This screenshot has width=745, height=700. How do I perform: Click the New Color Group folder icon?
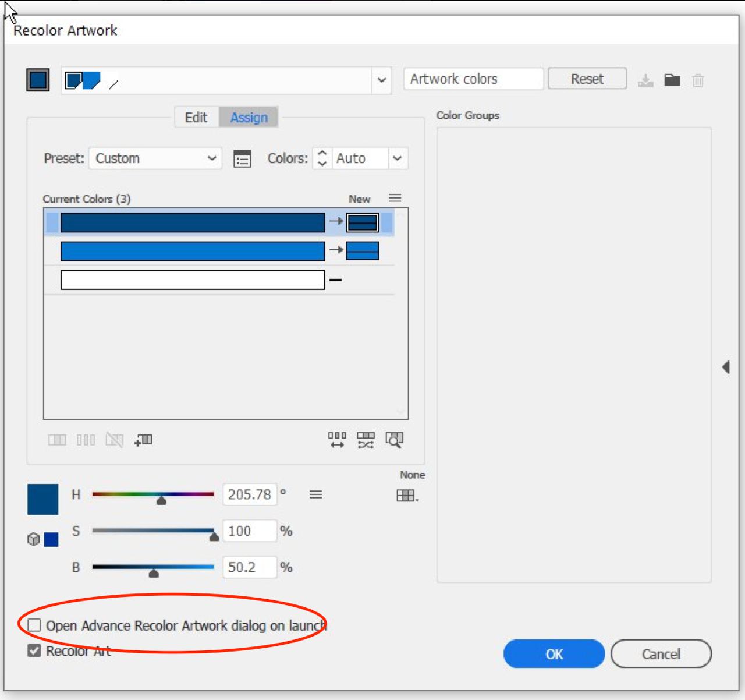pyautogui.click(x=672, y=80)
